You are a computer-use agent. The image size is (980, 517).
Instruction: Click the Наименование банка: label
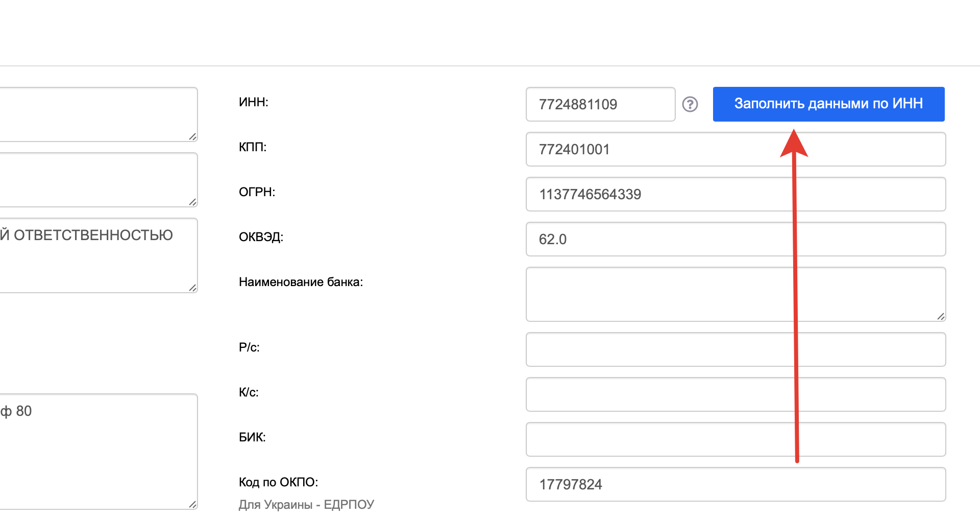coord(301,282)
